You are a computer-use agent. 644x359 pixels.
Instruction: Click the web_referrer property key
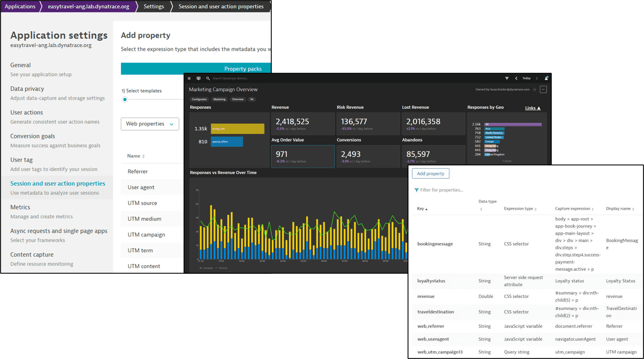(x=431, y=326)
